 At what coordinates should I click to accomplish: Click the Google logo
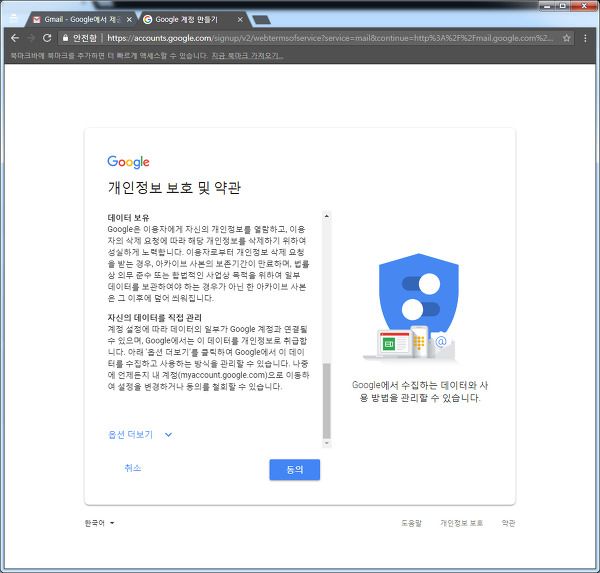(x=128, y=162)
